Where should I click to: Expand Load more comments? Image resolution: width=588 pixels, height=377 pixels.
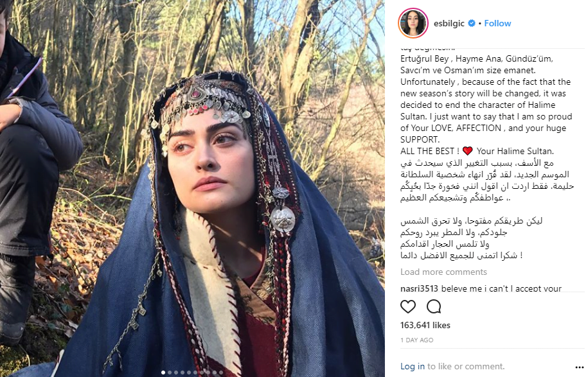443,272
